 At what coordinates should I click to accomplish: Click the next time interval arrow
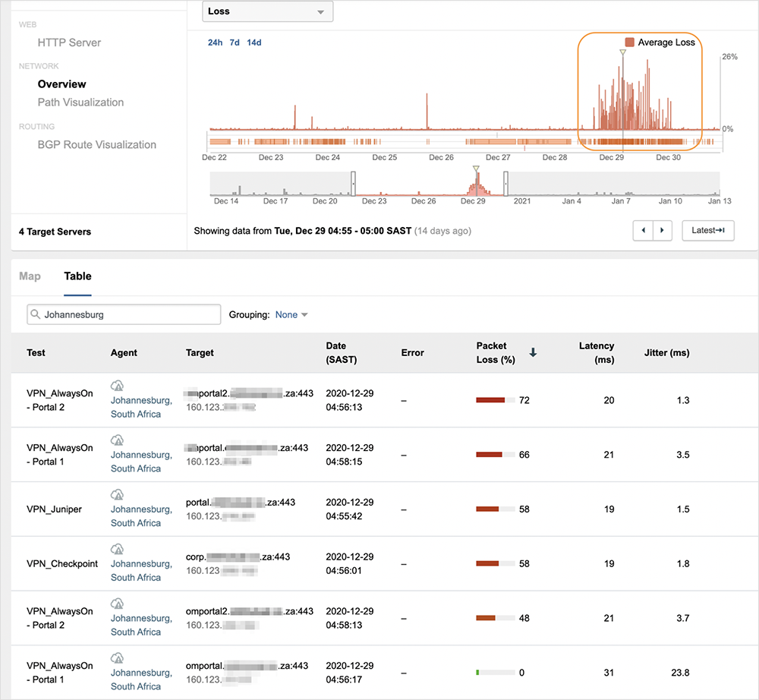(x=663, y=230)
